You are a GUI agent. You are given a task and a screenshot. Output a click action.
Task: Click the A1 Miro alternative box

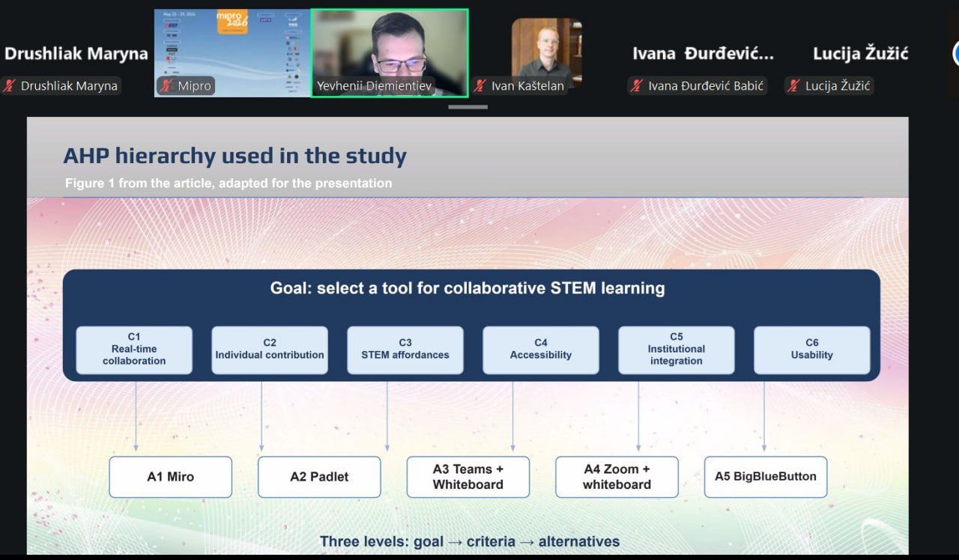(x=171, y=477)
